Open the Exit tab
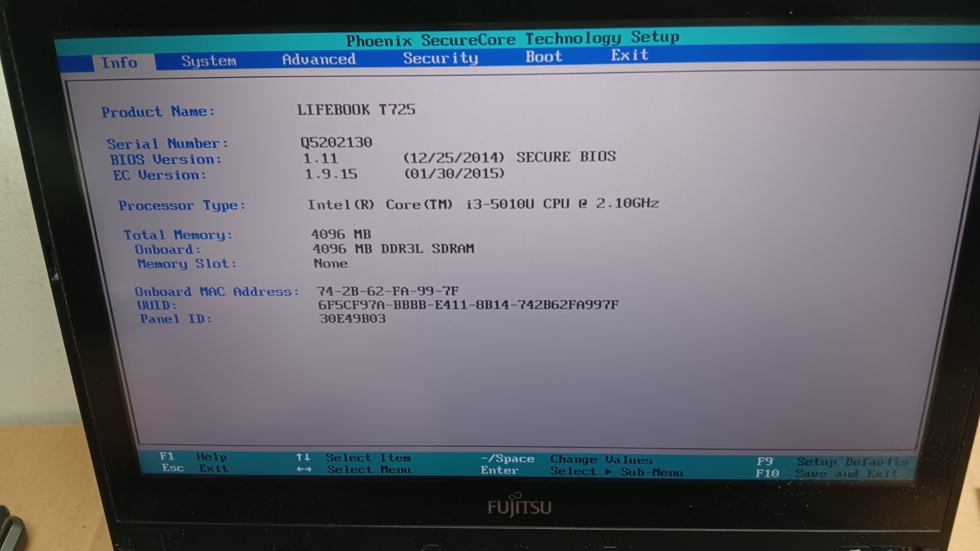 coord(629,55)
